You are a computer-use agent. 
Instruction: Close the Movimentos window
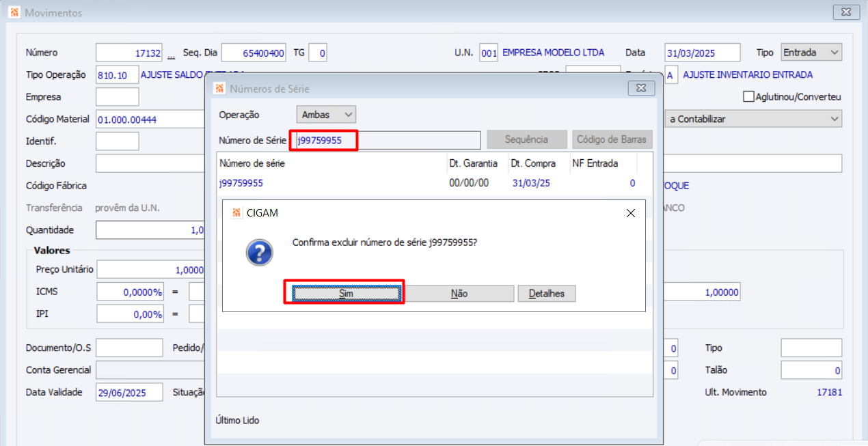pyautogui.click(x=846, y=12)
